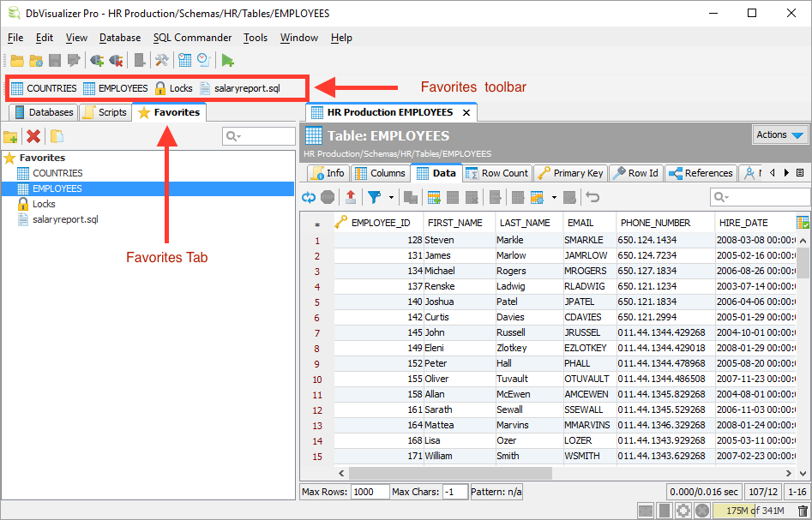Show the hidden tabs list button
This screenshot has height=520, width=812.
[800, 173]
